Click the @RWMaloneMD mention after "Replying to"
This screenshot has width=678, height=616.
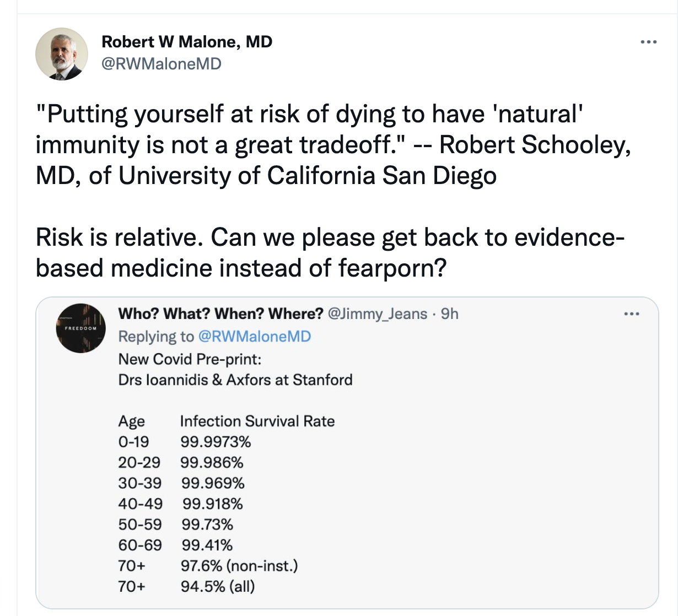254,337
